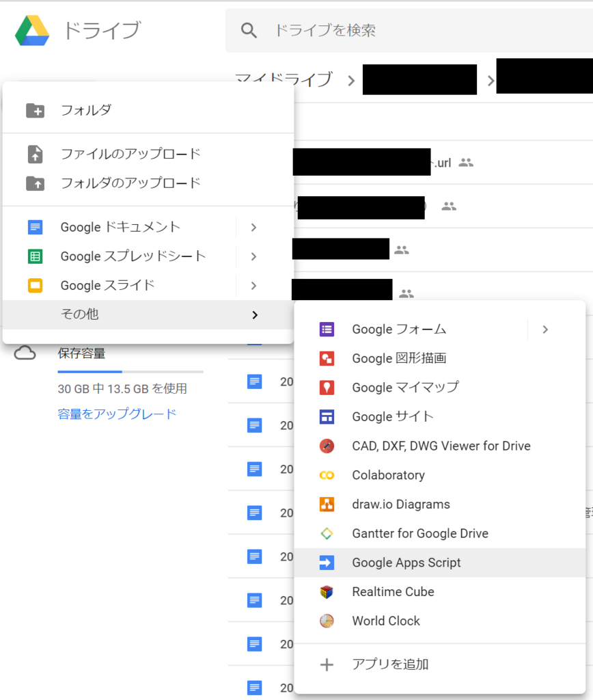Choose Realtime Cube from the submenu
The height and width of the screenshot is (700, 593).
click(439, 592)
